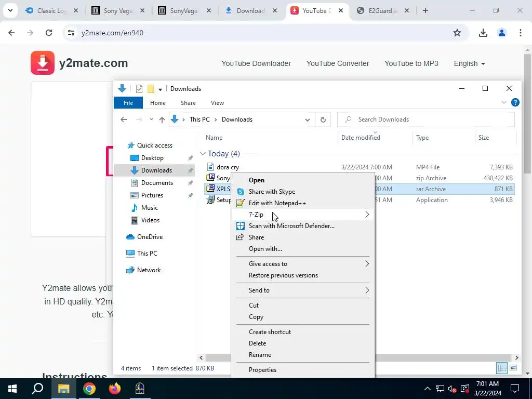
Task: Open the notification center icon
Action: click(x=515, y=389)
